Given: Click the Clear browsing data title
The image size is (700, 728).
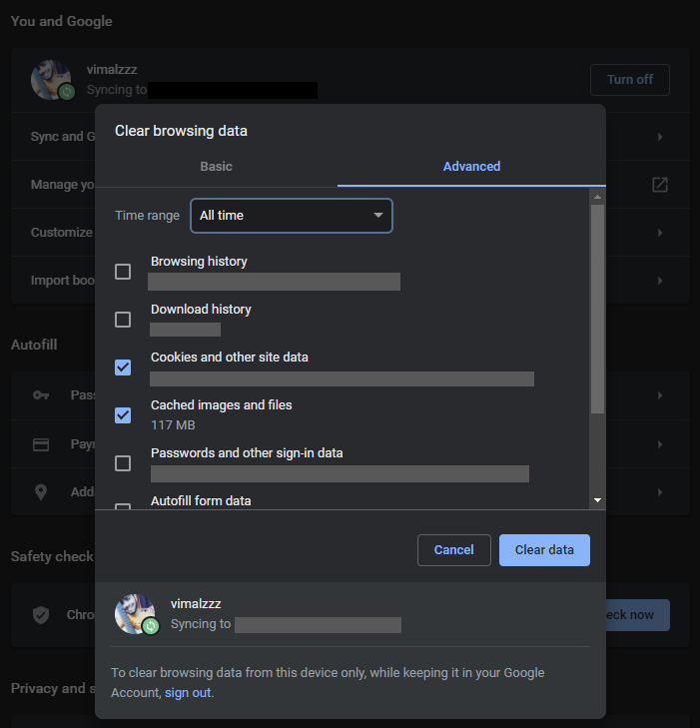Looking at the screenshot, I should tap(181, 131).
